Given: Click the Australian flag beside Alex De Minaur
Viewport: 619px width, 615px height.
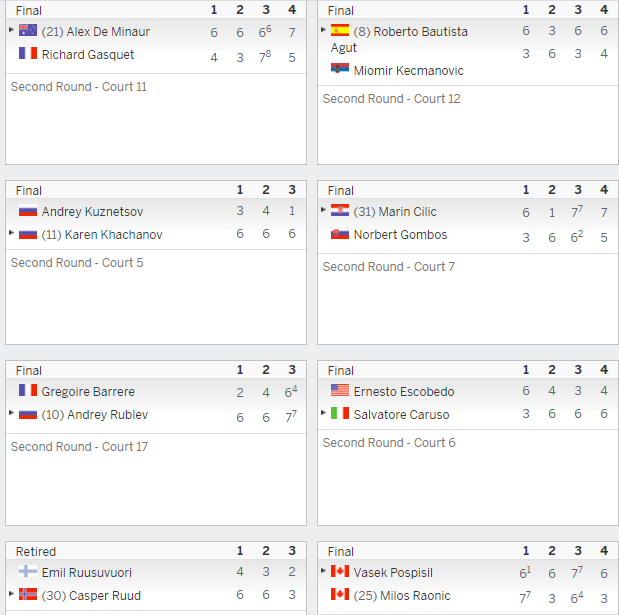Looking at the screenshot, I should point(28,30).
